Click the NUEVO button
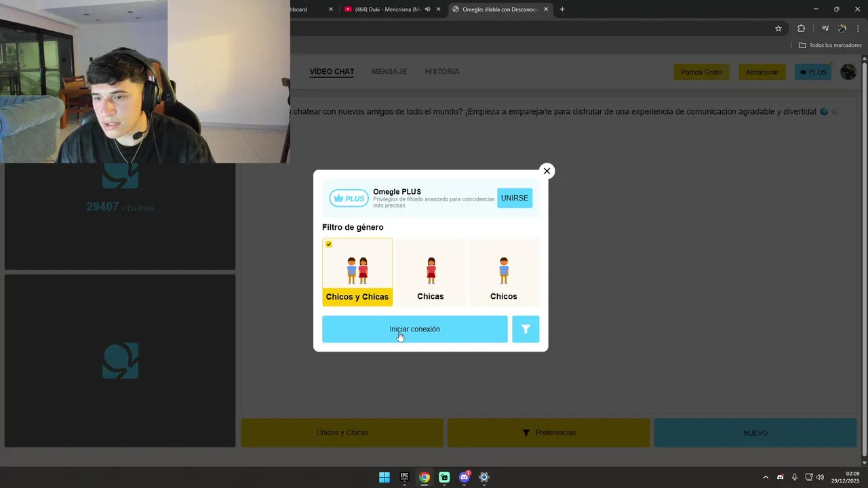The image size is (868, 488). coord(755,432)
